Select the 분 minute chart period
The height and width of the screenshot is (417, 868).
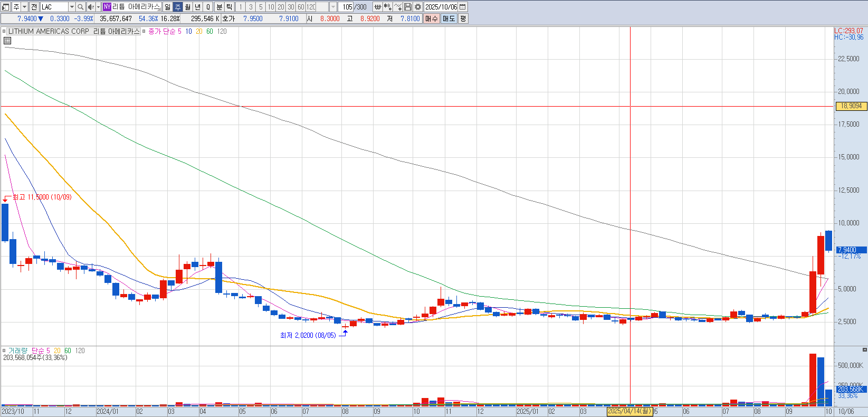220,7
